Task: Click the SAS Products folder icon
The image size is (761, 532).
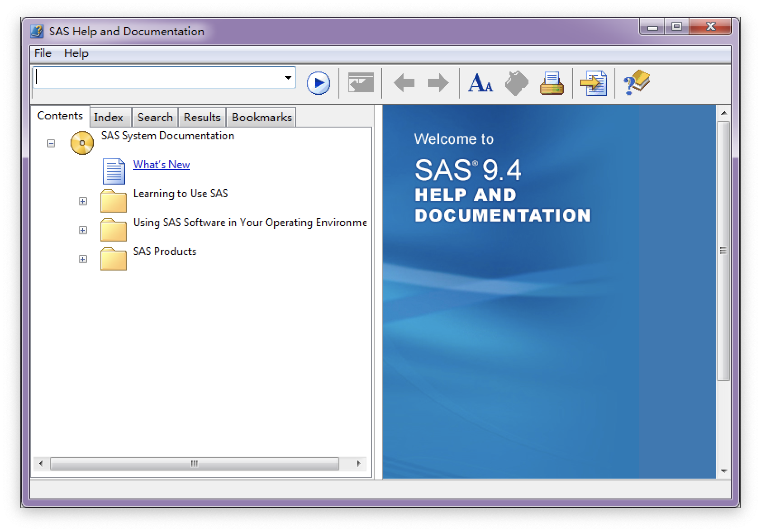Action: click(x=114, y=259)
